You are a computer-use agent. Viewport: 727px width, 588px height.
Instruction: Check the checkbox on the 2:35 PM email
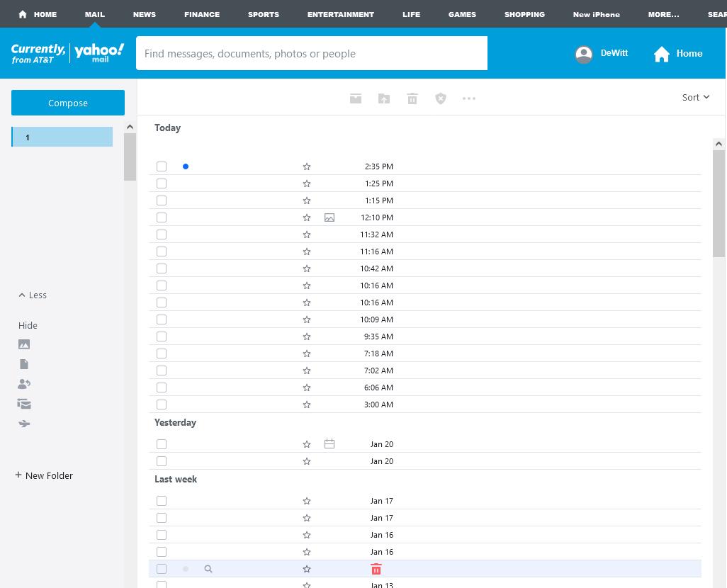click(162, 166)
